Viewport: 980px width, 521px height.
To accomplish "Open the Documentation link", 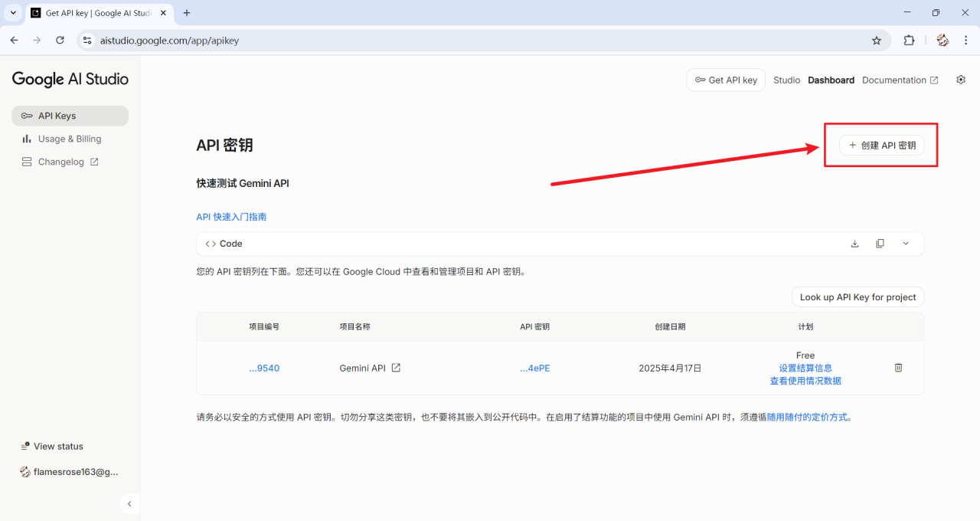I will 900,80.
